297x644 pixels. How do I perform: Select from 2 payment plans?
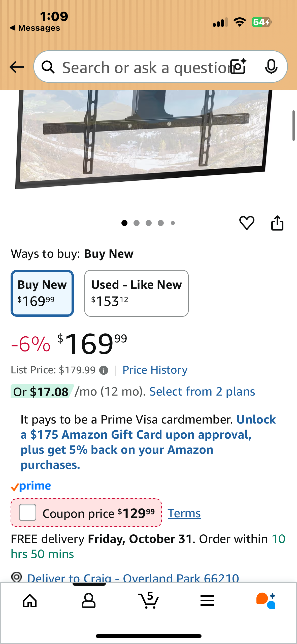[202, 391]
